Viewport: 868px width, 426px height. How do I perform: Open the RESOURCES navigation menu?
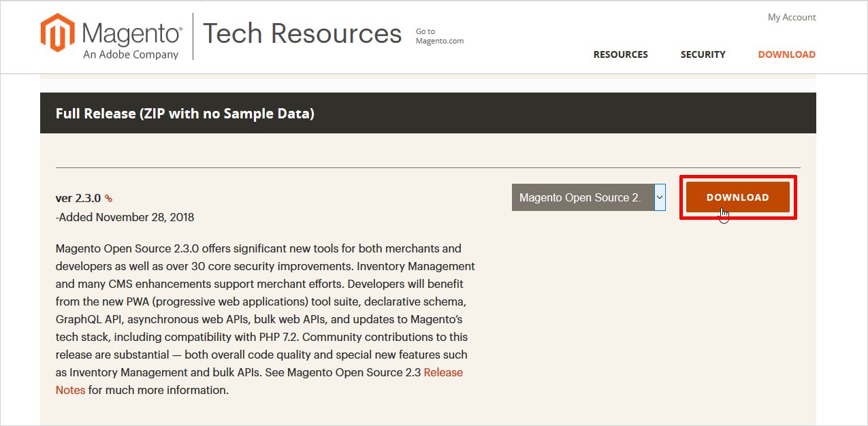[620, 54]
